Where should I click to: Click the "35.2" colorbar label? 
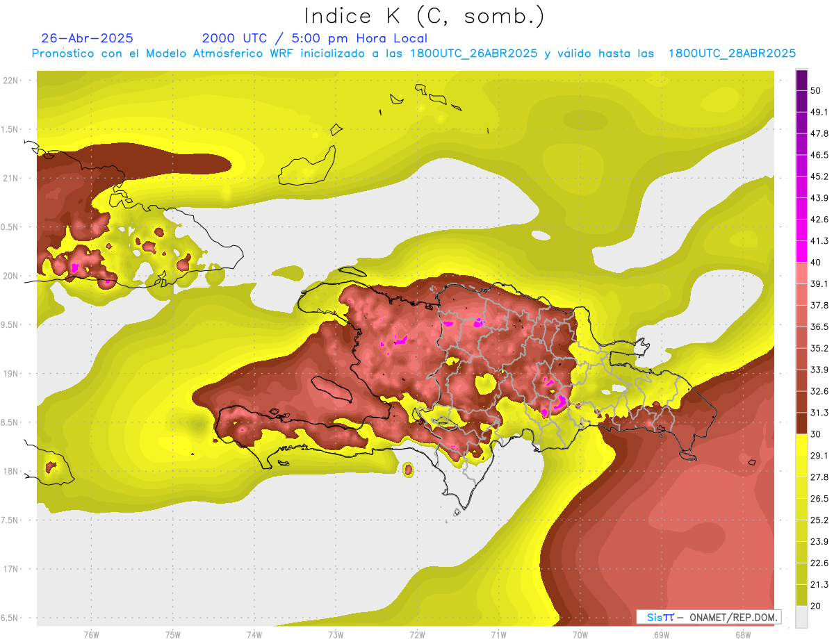[819, 348]
